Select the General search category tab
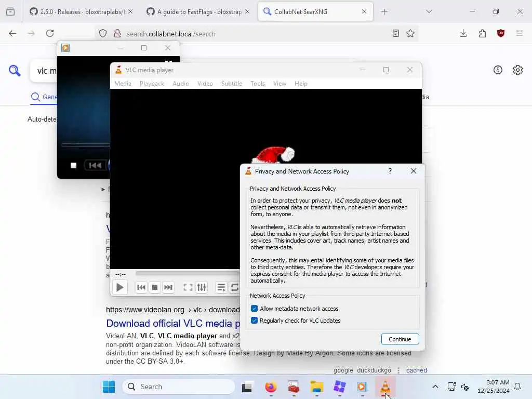This screenshot has height=399, width=532. coord(44,97)
